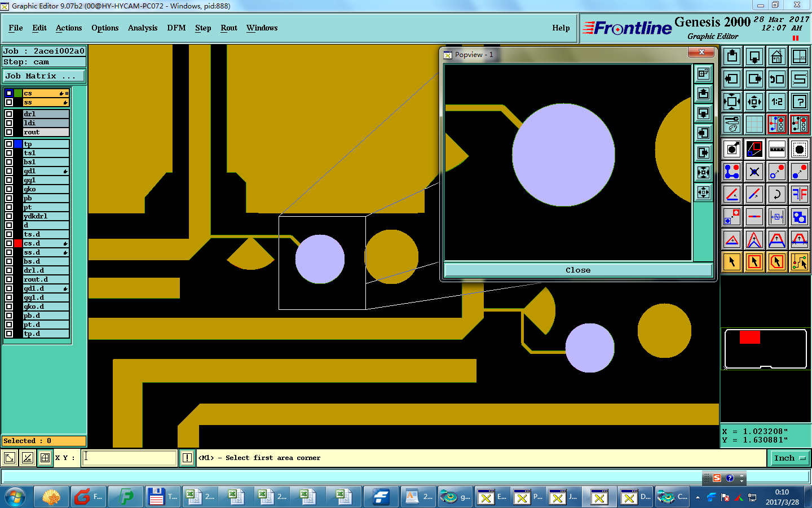This screenshot has height=508, width=812.
Task: Click the Home view icon with house
Action: (776, 56)
